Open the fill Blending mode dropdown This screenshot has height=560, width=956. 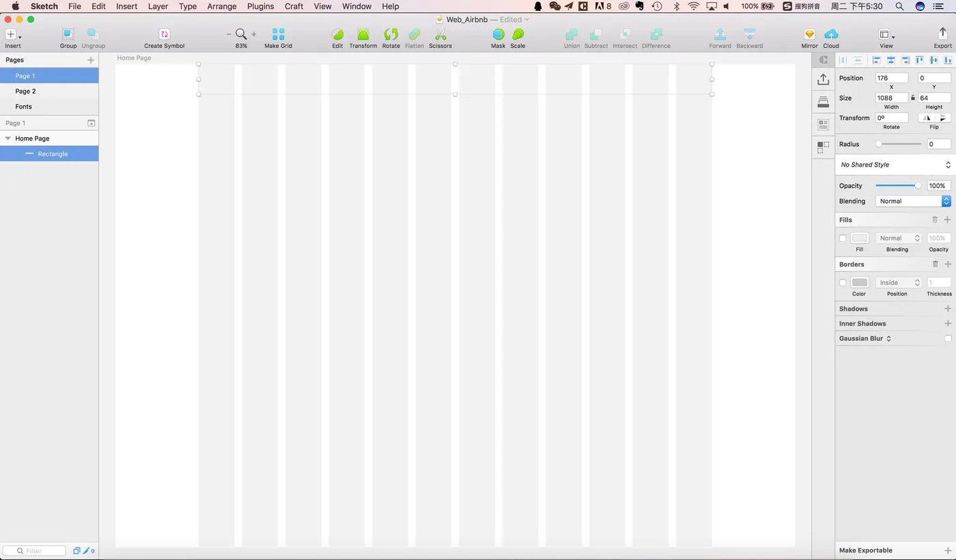pos(899,238)
